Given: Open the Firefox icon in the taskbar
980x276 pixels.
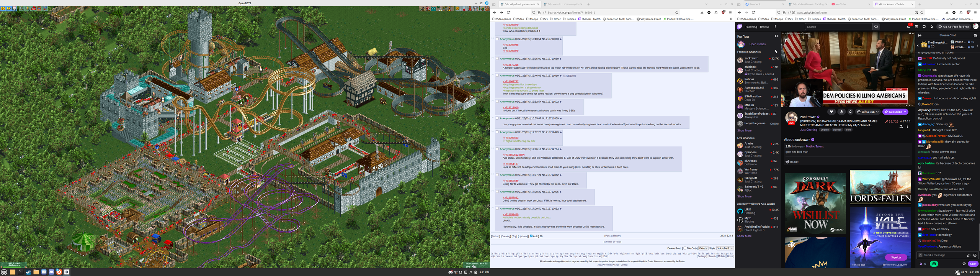Looking at the screenshot, I should [59, 272].
